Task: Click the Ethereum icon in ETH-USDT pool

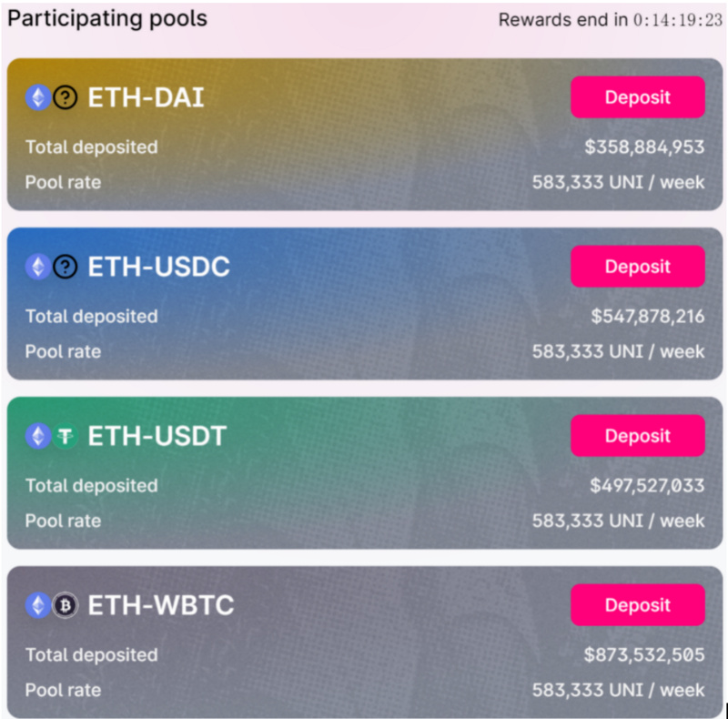Action: point(38,436)
